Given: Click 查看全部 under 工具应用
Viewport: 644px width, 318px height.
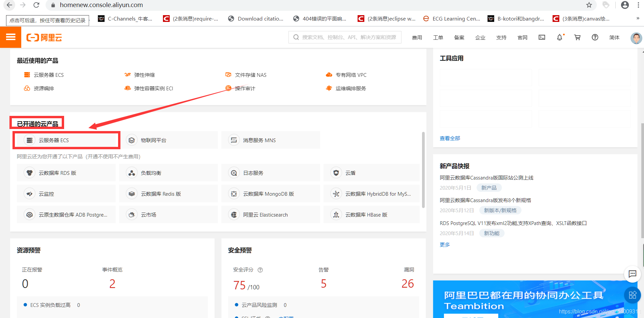Looking at the screenshot, I should click(x=450, y=138).
